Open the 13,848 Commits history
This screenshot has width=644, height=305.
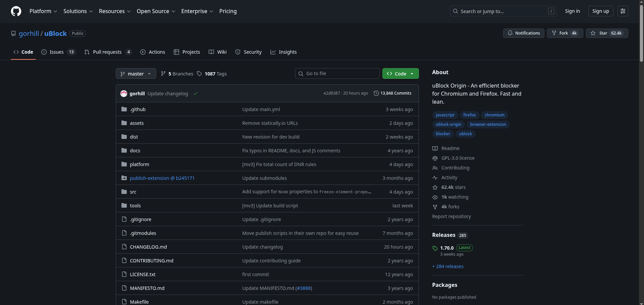click(x=392, y=93)
